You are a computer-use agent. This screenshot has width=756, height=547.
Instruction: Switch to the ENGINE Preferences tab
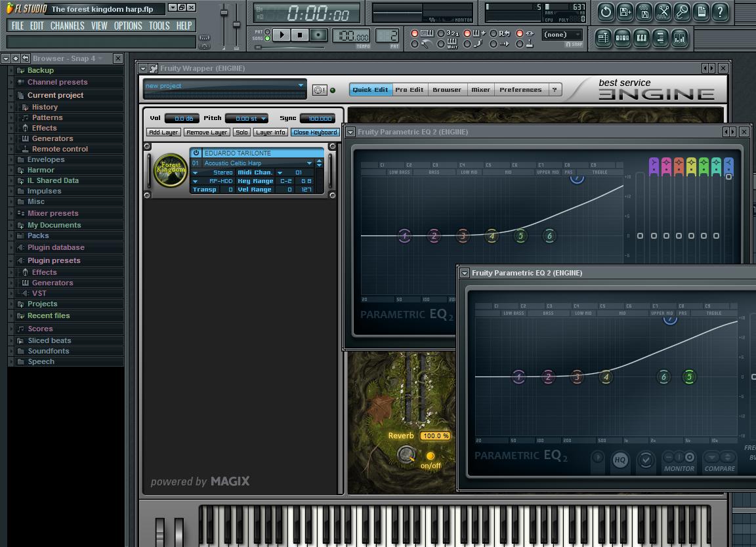pyautogui.click(x=520, y=90)
